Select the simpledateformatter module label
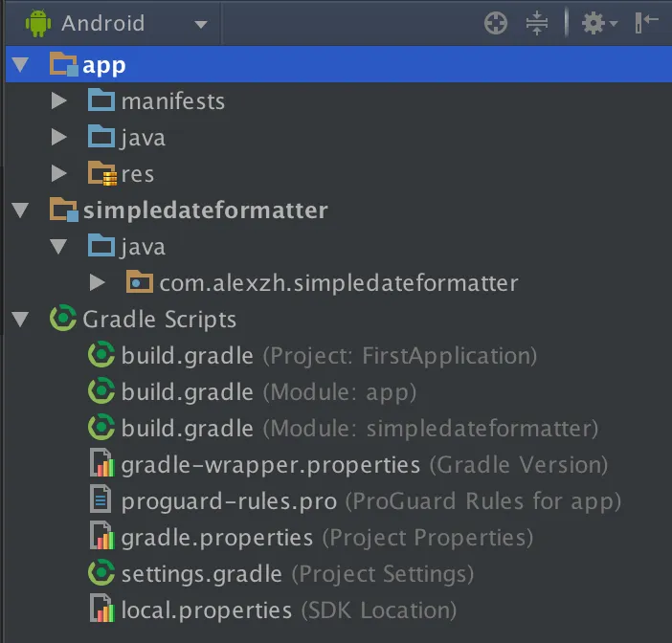Screen dimensions: 672x643 205,211
